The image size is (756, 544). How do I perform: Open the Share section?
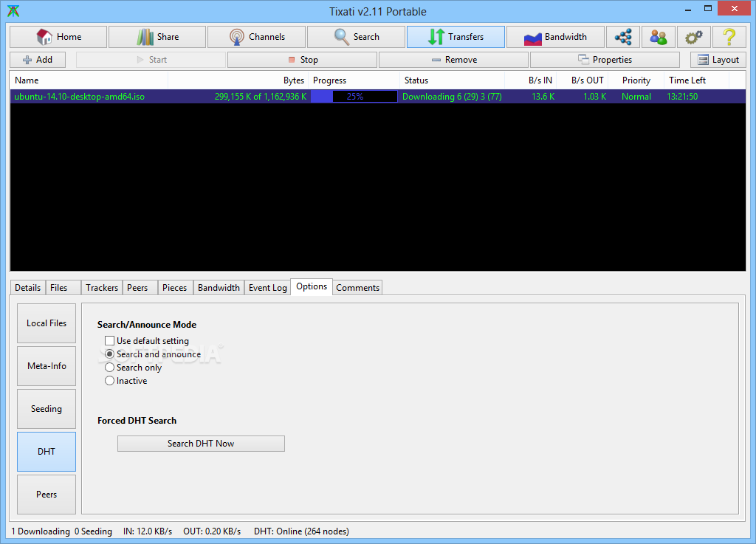(x=157, y=37)
